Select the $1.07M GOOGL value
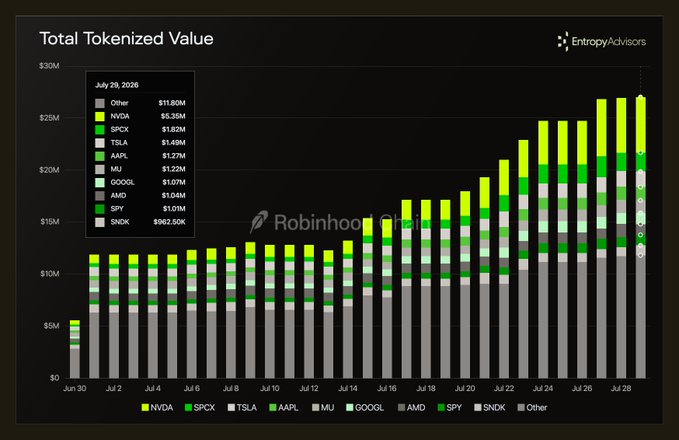This screenshot has width=679, height=440. (174, 182)
